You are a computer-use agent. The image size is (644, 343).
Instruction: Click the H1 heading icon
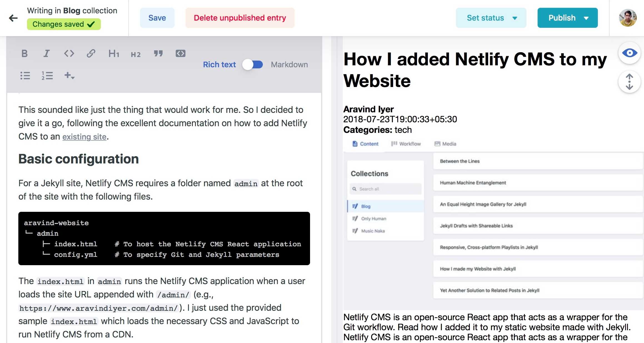click(114, 53)
